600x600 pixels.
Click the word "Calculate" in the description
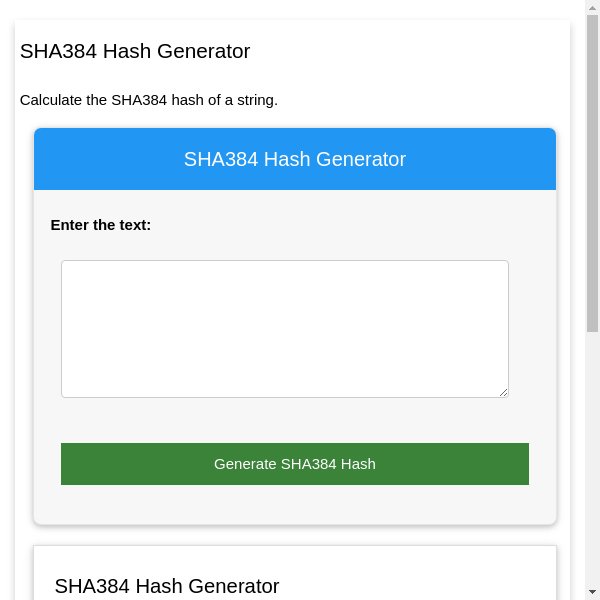coord(52,100)
